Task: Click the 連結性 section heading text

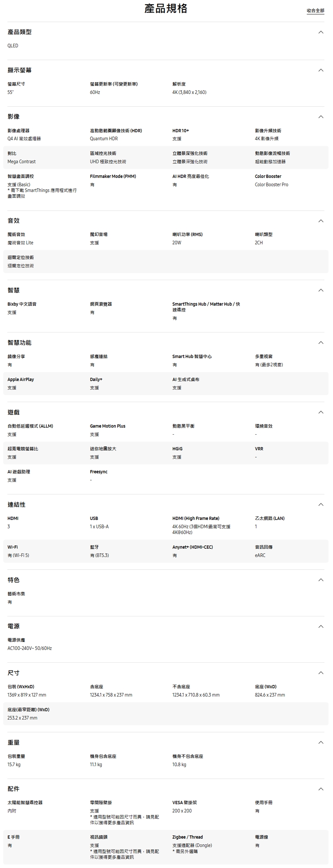Action: [x=16, y=504]
